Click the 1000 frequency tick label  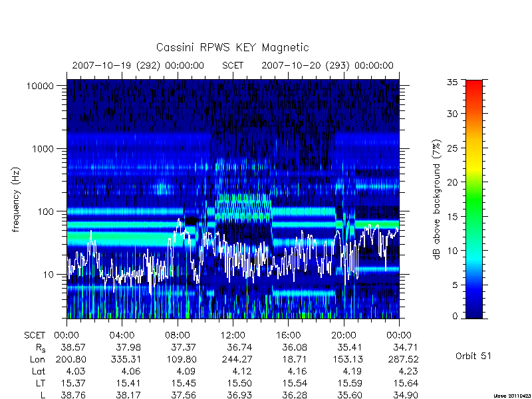coord(43,149)
